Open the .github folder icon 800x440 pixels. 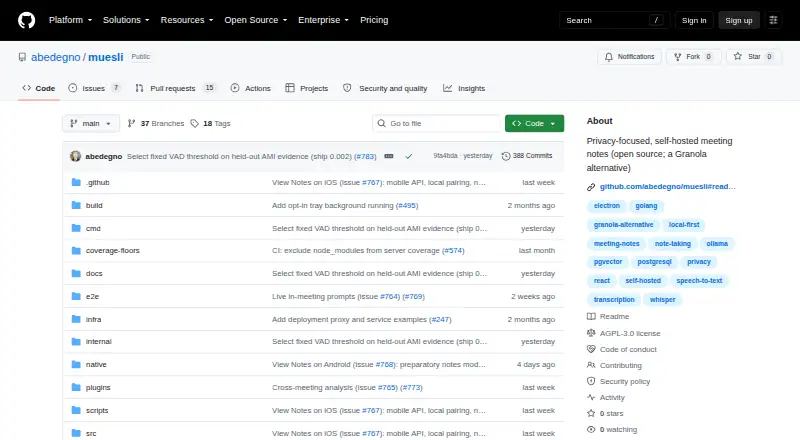[x=76, y=182]
